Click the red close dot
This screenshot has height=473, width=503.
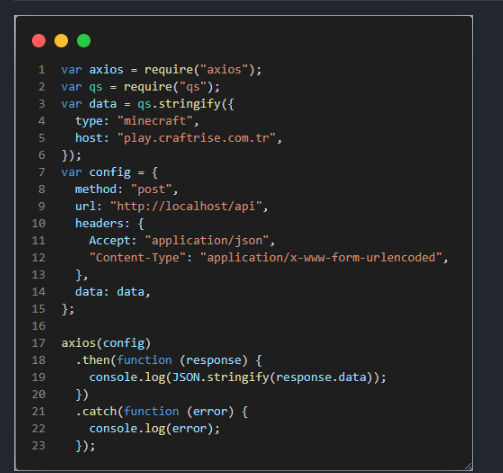tap(39, 41)
